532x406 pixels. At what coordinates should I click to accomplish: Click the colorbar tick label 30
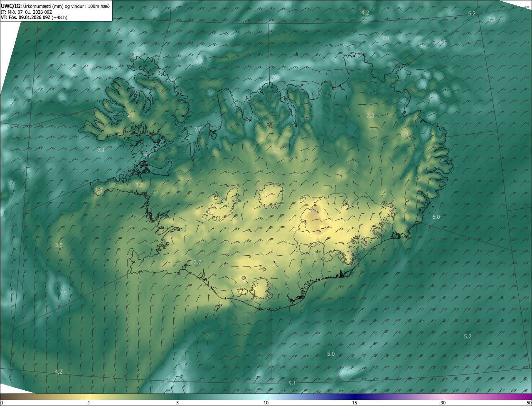[x=443, y=403]
